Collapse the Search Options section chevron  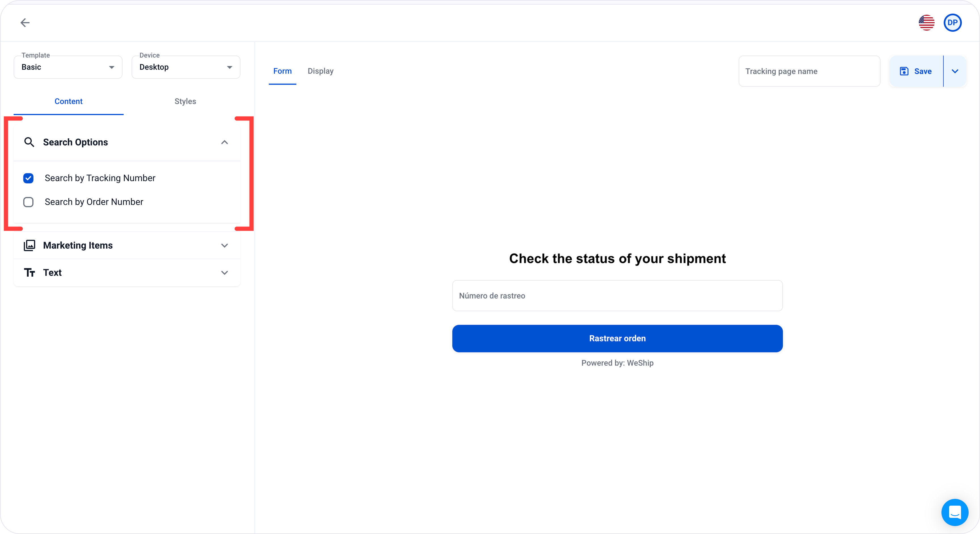point(225,142)
